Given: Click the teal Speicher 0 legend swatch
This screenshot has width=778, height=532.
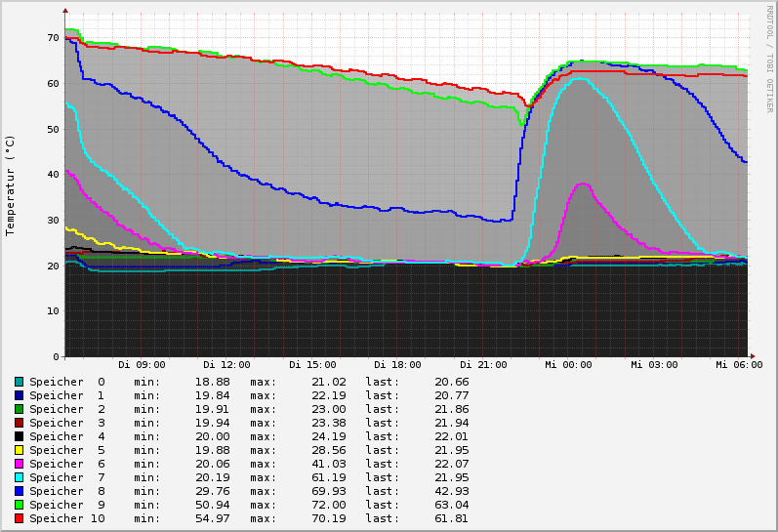Looking at the screenshot, I should [x=19, y=382].
